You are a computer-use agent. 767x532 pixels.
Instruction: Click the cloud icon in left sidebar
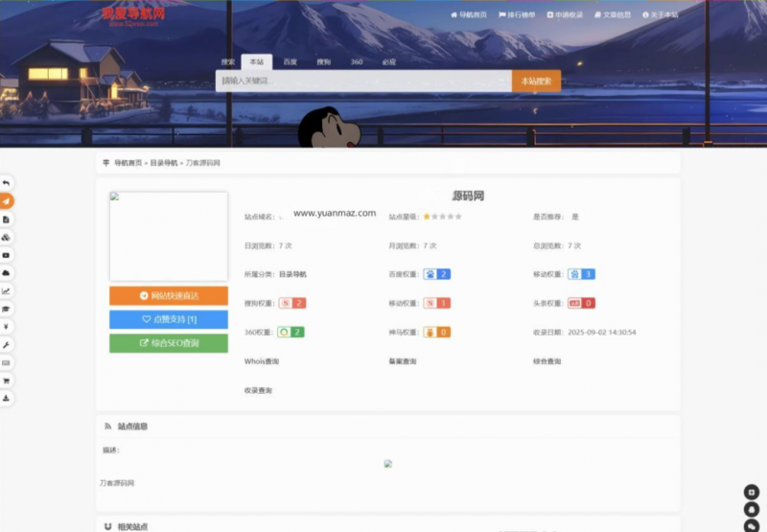[6, 273]
